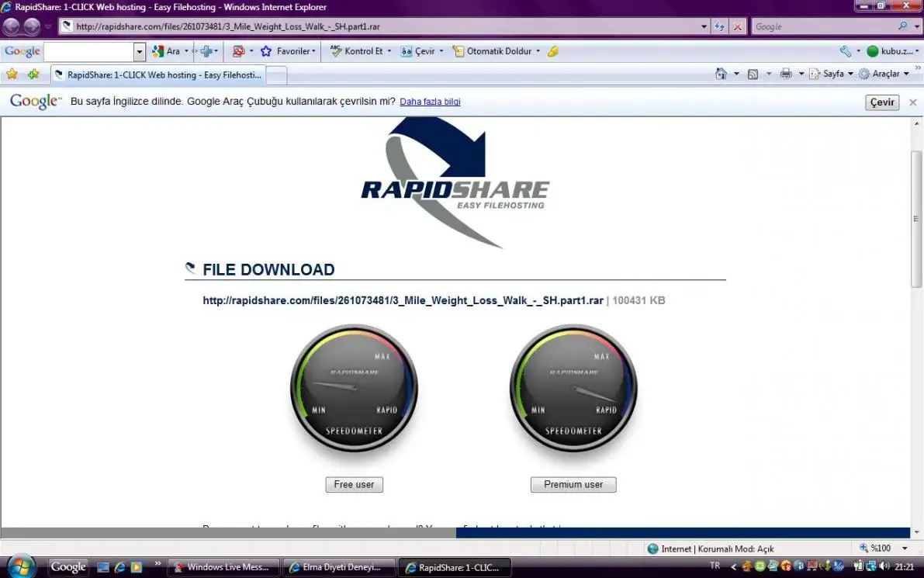Screen dimensions: 924x578
Task: Click the TR language indicator in the taskbar
Action: 715,566
